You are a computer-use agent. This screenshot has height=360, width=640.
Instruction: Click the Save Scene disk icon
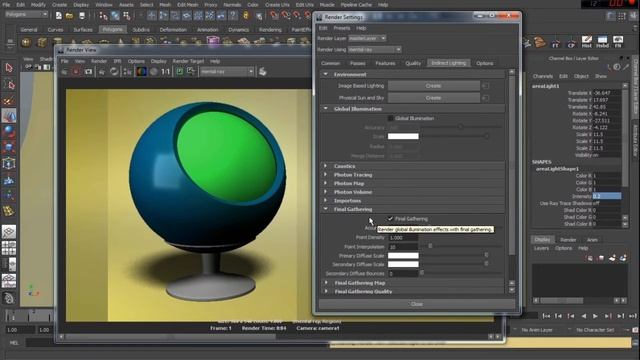(x=82, y=16)
